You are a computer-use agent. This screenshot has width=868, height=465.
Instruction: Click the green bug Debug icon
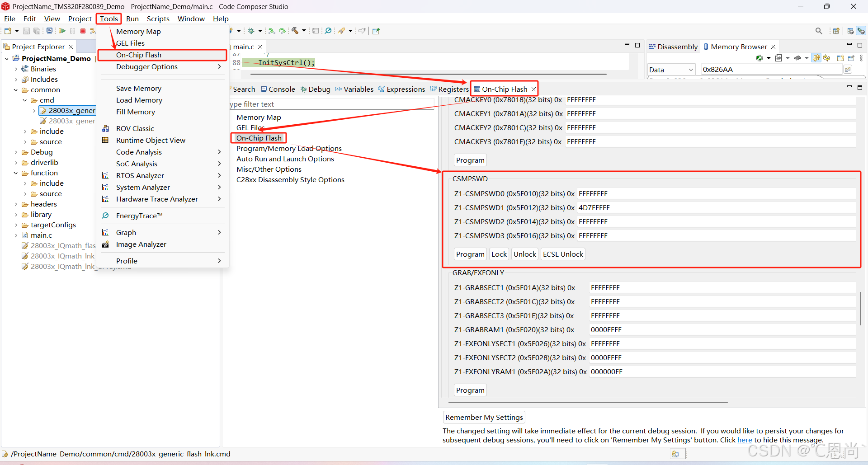(251, 31)
